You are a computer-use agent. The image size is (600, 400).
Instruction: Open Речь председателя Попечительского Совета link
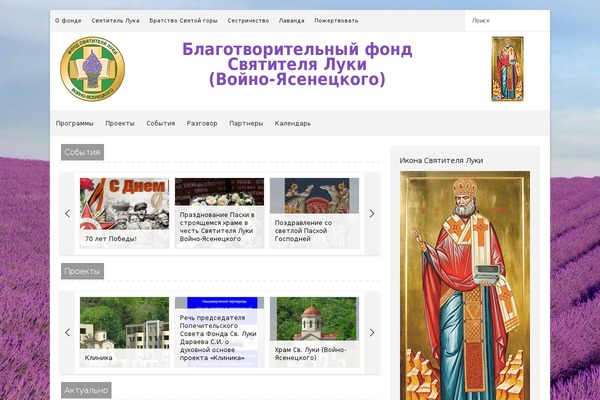point(218,338)
